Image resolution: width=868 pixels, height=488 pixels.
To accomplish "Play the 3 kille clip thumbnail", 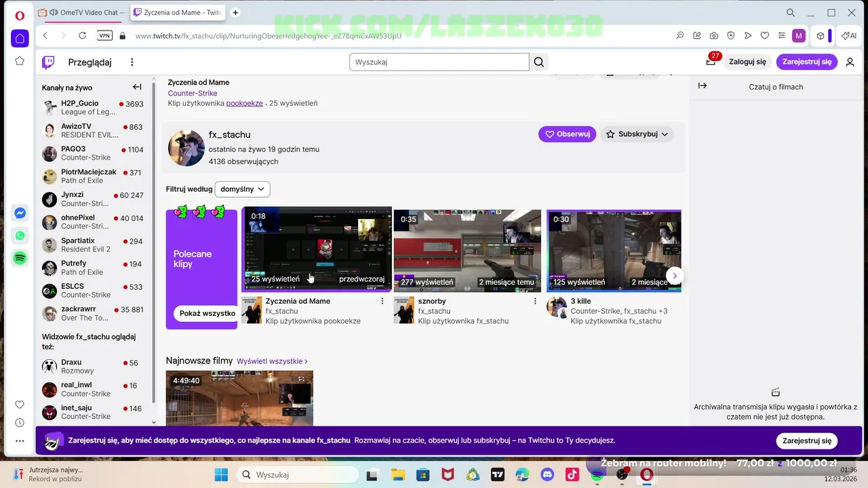I will click(x=614, y=251).
